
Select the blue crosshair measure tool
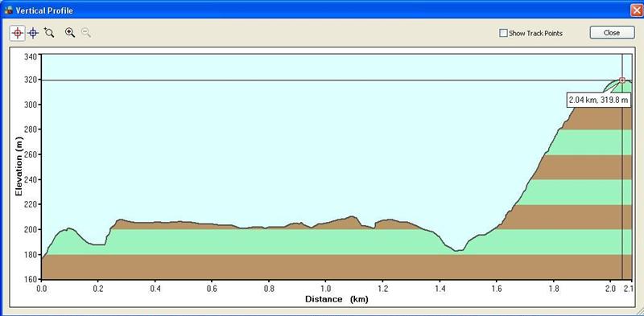point(34,33)
